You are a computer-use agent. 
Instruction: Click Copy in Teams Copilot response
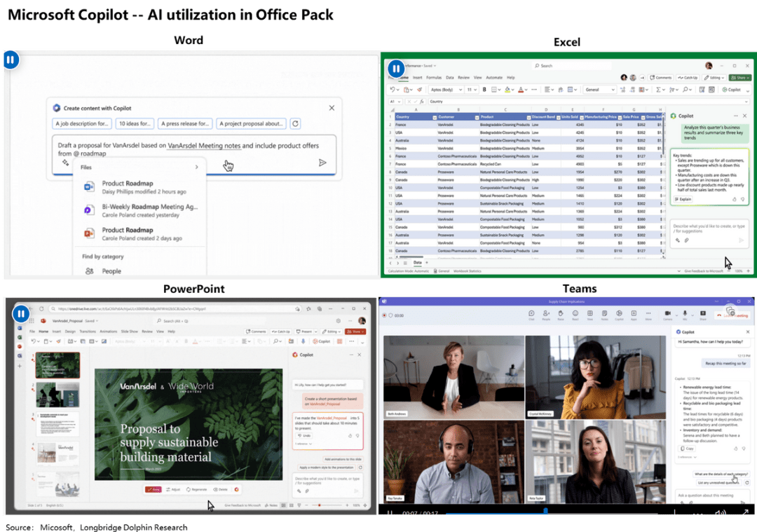[x=688, y=449]
